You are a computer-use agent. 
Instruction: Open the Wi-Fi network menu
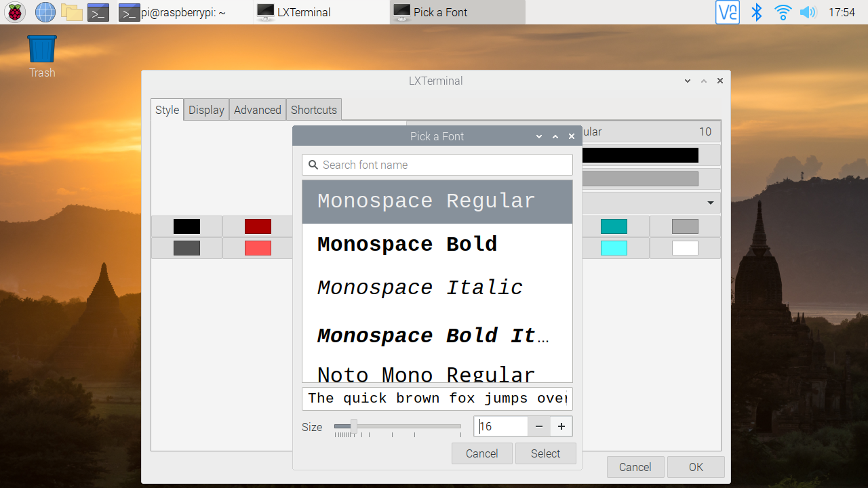783,12
